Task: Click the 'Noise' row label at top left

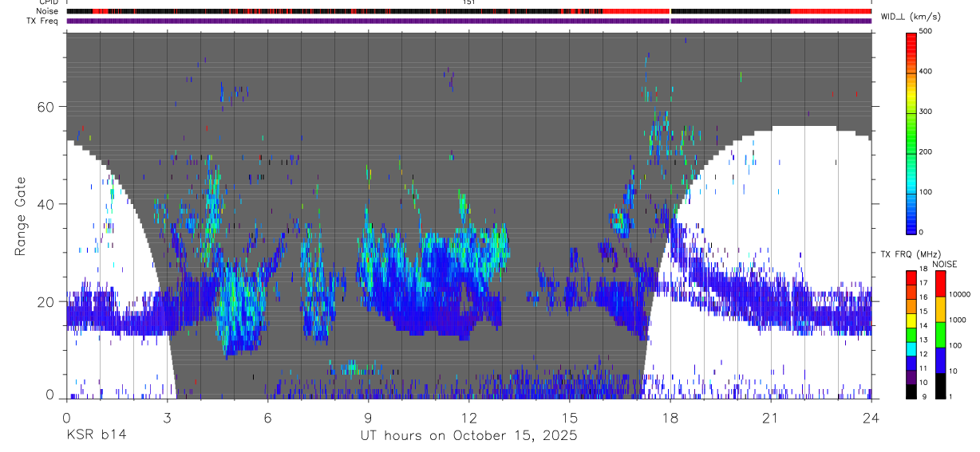Action: point(47,11)
